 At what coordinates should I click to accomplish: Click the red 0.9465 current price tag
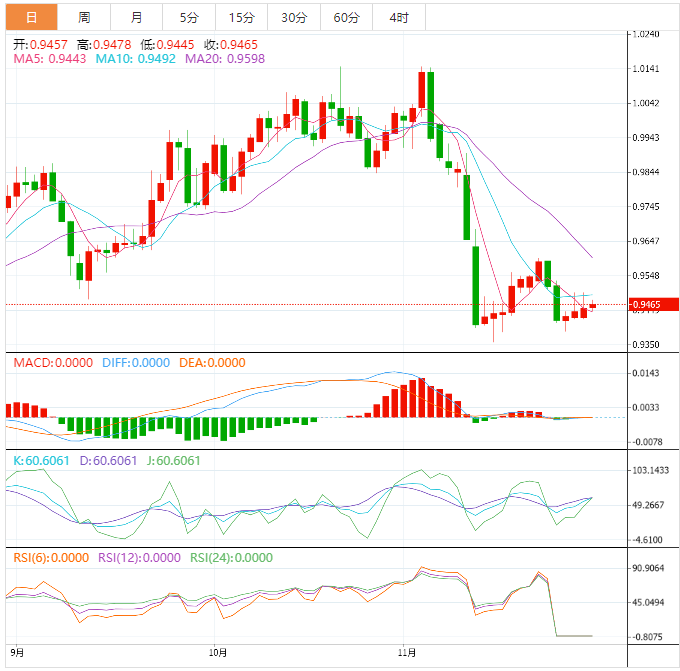pyautogui.click(x=654, y=304)
